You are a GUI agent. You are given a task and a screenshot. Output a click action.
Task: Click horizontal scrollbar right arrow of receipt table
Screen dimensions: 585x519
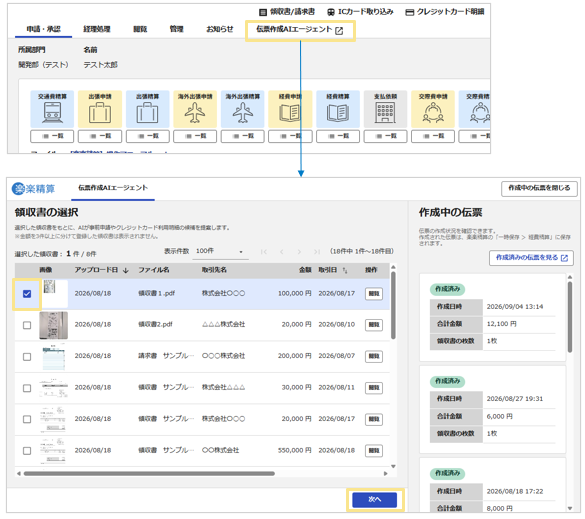386,473
